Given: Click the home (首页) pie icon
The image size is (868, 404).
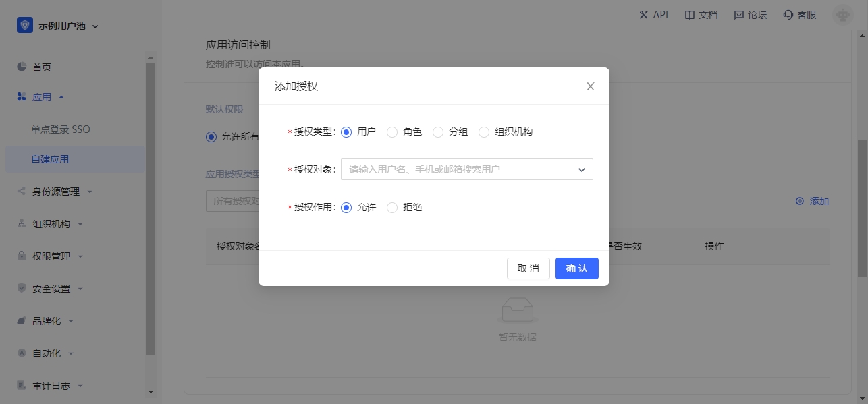Looking at the screenshot, I should coord(22,67).
